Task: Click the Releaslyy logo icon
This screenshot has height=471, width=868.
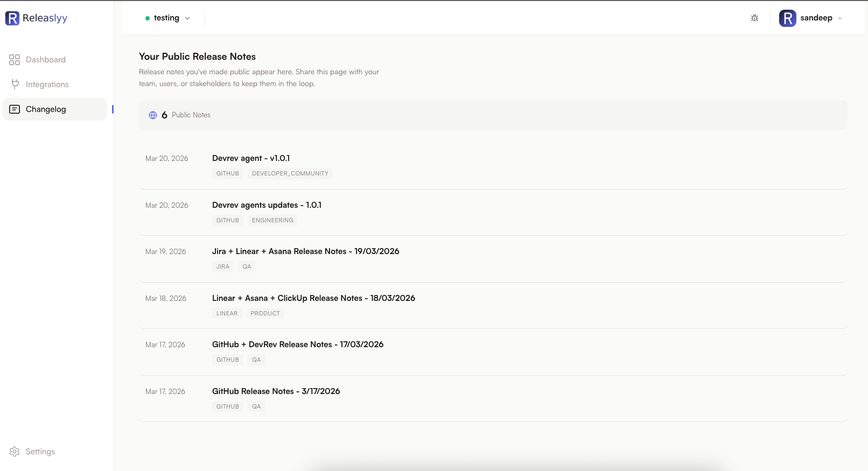Action: pos(12,18)
